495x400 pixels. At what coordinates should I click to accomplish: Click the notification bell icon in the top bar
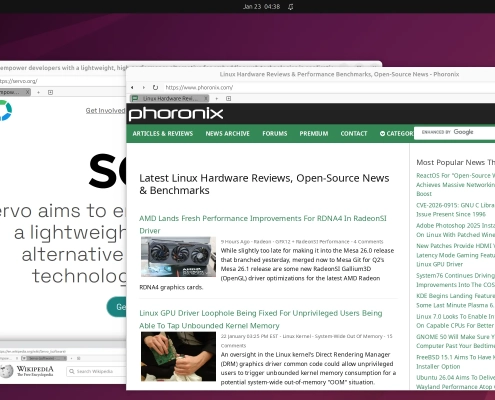click(x=291, y=7)
